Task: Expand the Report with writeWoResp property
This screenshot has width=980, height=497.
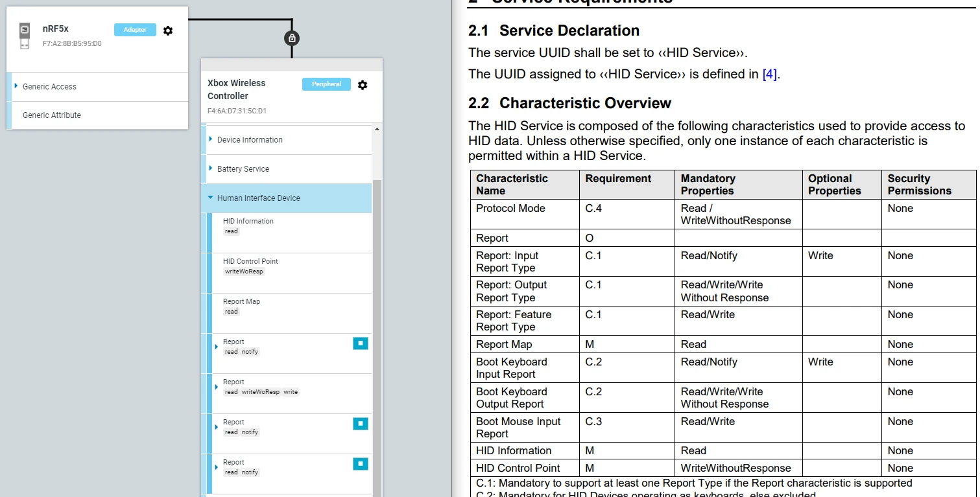Action: tap(217, 387)
